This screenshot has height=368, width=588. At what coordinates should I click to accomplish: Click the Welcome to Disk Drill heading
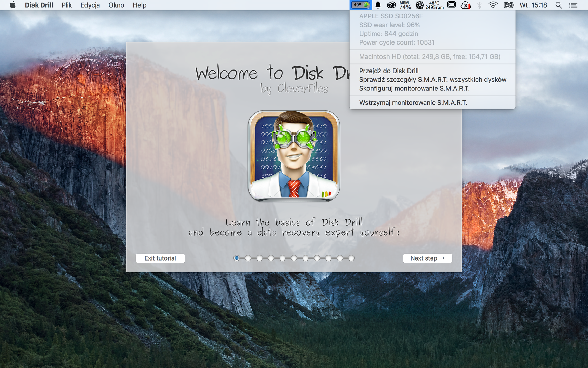pos(272,73)
